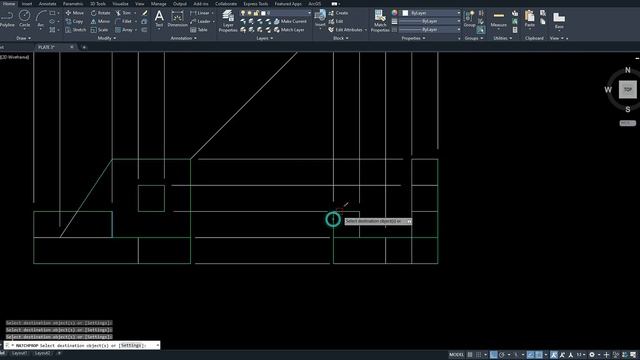Toggle object snap tracking in status bar

530,355
